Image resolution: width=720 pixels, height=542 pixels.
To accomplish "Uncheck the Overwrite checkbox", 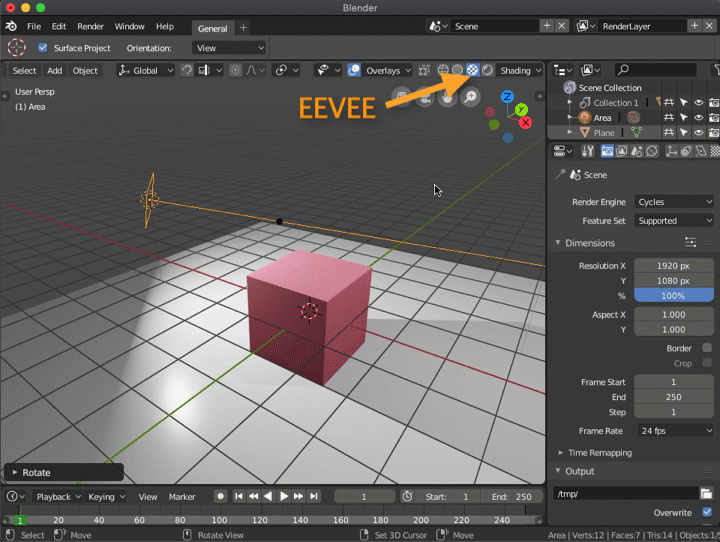I will [707, 512].
